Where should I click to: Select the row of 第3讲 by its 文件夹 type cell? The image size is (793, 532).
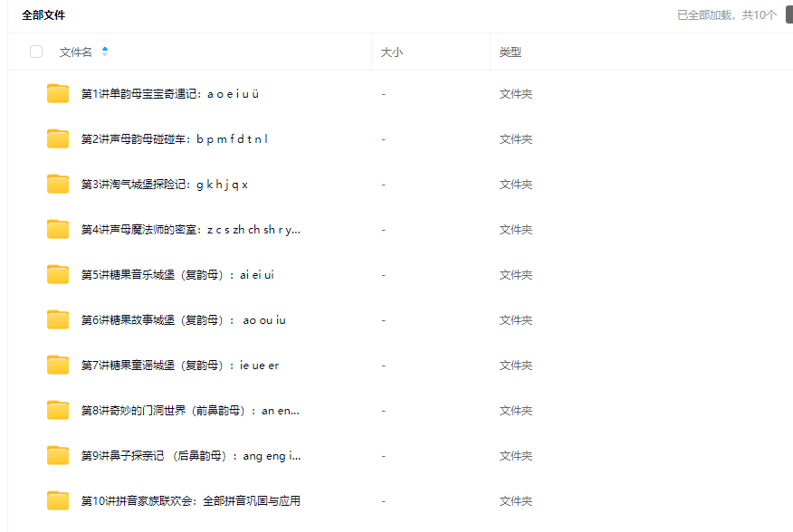pos(516,185)
